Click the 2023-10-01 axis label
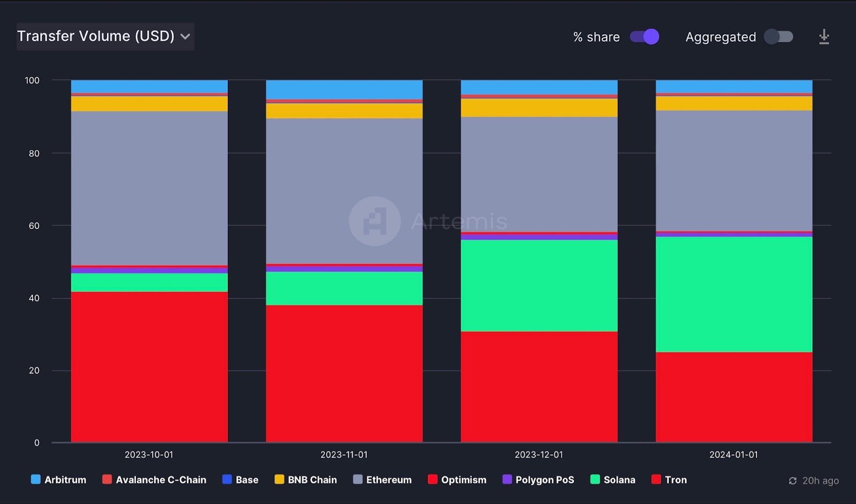 tap(149, 455)
